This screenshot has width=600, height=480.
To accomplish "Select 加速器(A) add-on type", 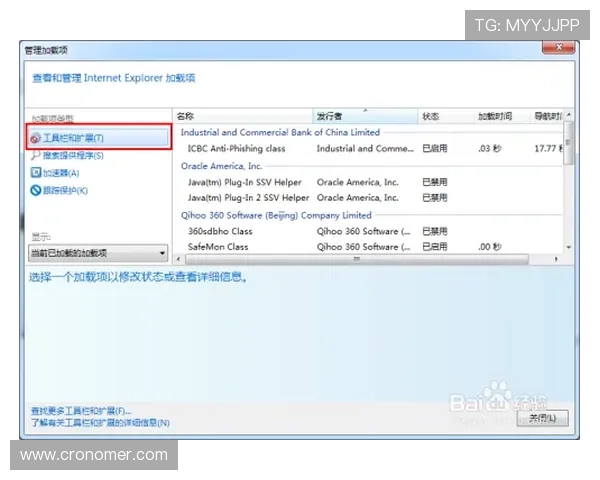I will 61,173.
